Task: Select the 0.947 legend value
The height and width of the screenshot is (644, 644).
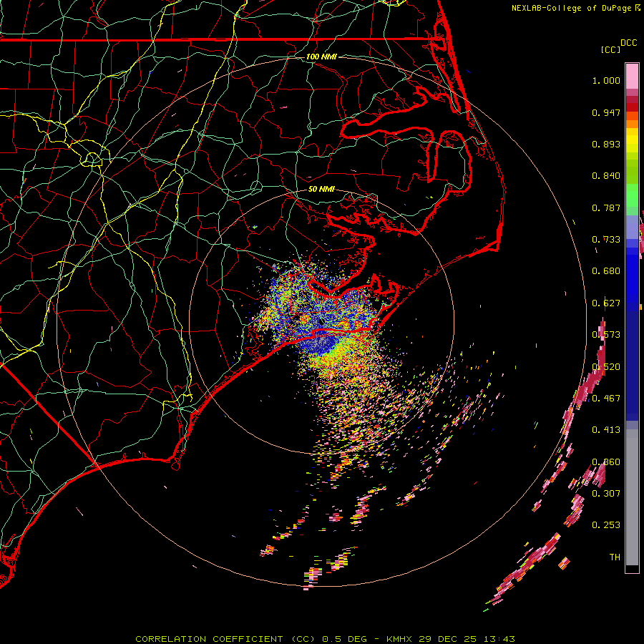Action: 606,112
